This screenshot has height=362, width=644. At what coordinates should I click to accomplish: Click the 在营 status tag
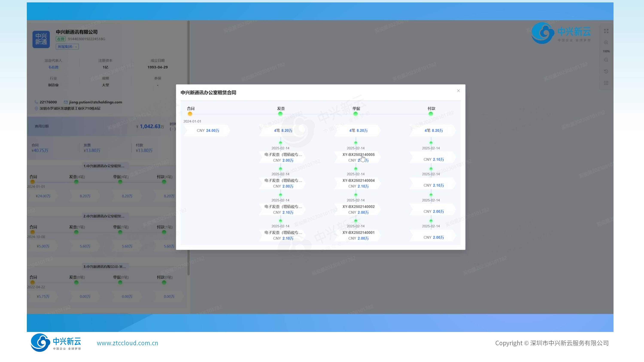click(61, 39)
